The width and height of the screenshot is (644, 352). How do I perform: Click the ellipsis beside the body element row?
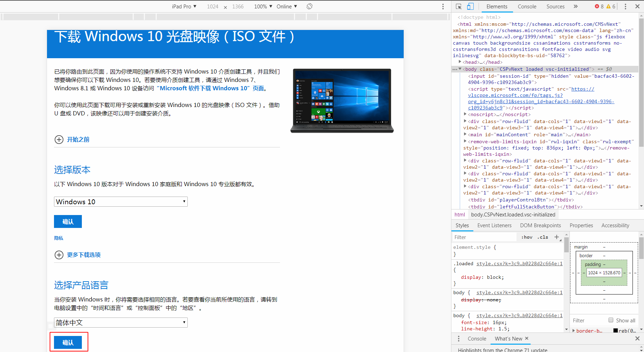tap(455, 69)
